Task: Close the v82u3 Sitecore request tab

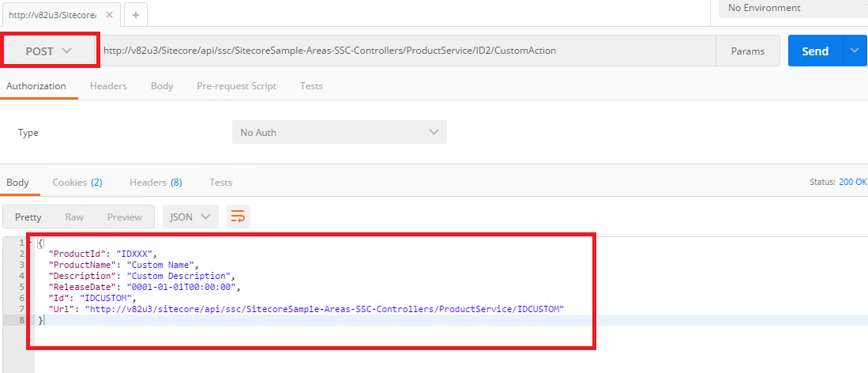Action: click(109, 15)
